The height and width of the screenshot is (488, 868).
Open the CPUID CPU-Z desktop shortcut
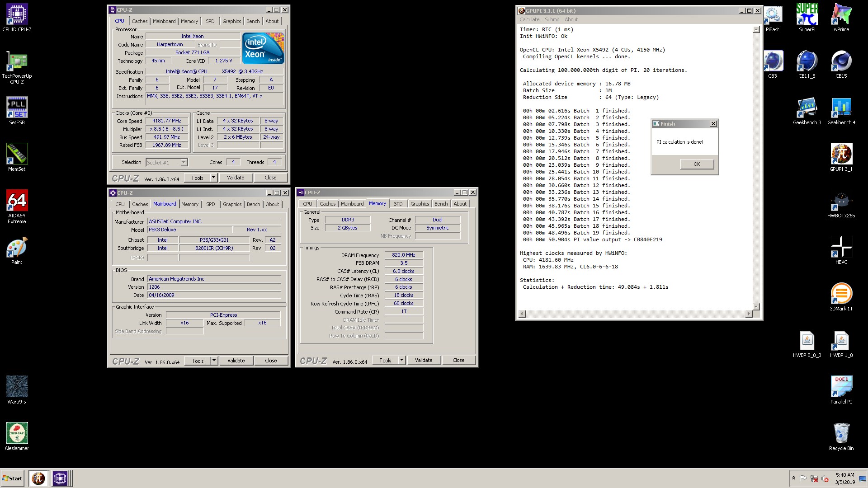pyautogui.click(x=17, y=18)
